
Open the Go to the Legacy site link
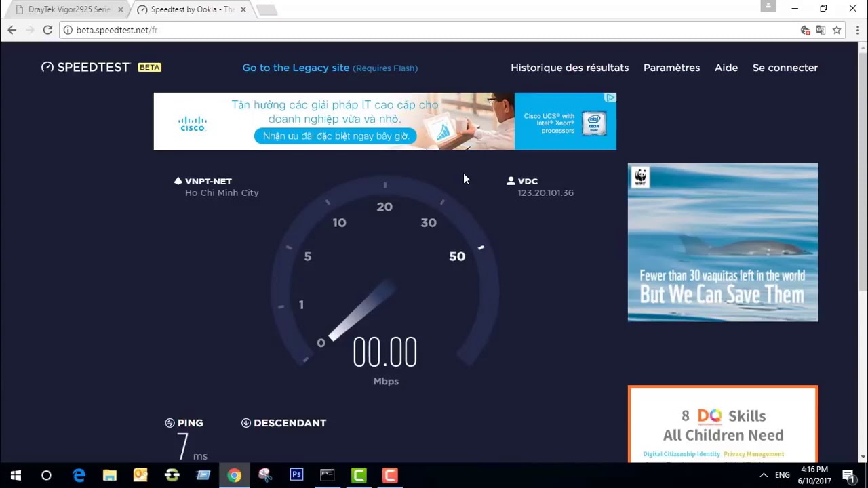330,68
